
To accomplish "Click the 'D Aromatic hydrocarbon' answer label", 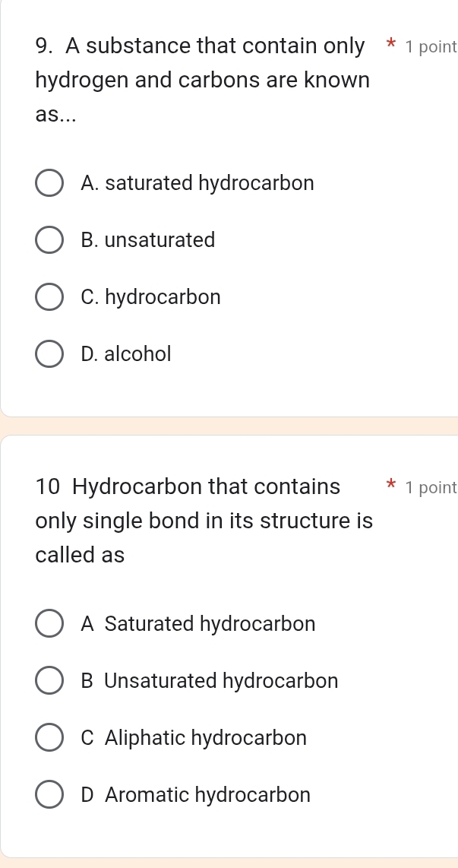I will 195,795.
